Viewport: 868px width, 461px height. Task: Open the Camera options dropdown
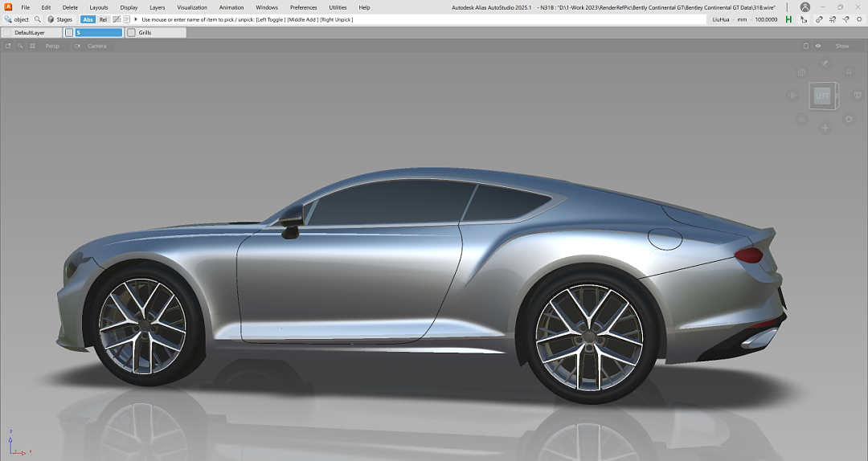96,46
